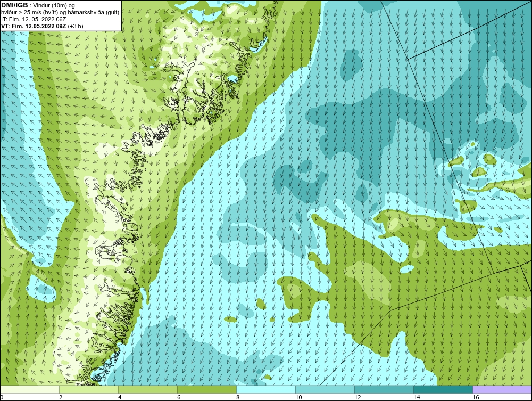Click the legend scale label "10"
This screenshot has height=401, width=532.
click(298, 397)
